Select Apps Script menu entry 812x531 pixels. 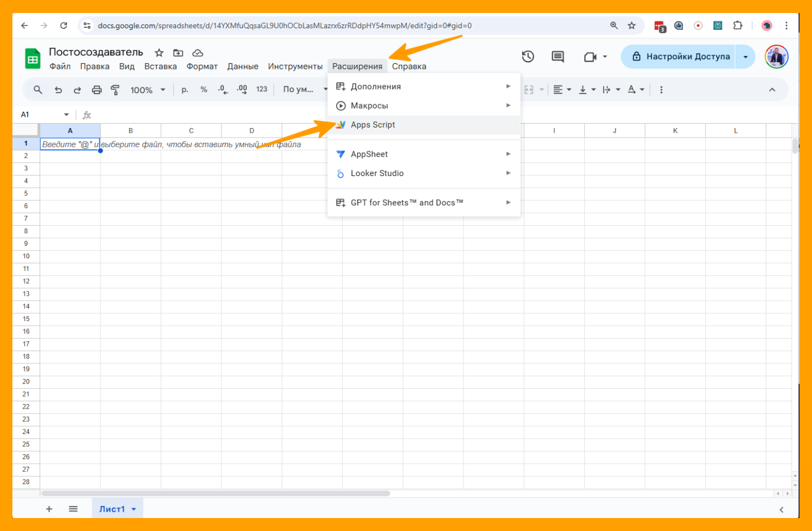373,125
